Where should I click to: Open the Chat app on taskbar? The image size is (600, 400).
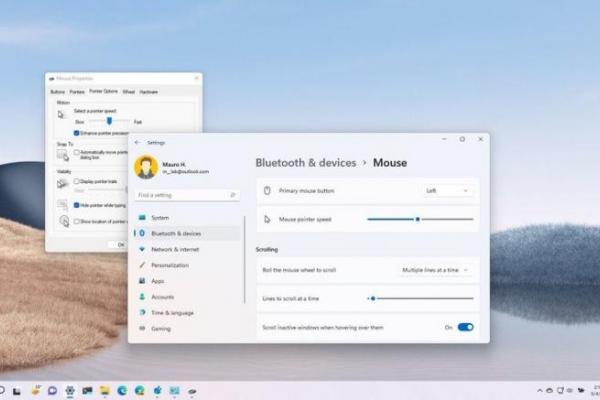[x=52, y=390]
